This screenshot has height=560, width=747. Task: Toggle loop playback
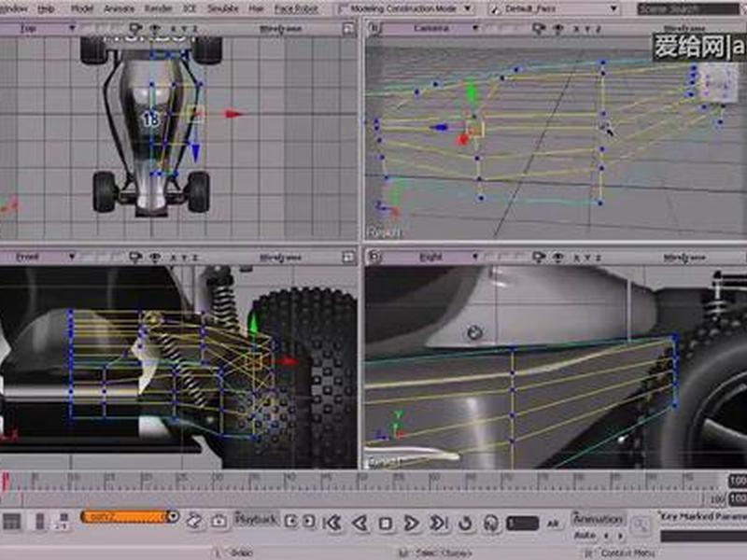465,524
